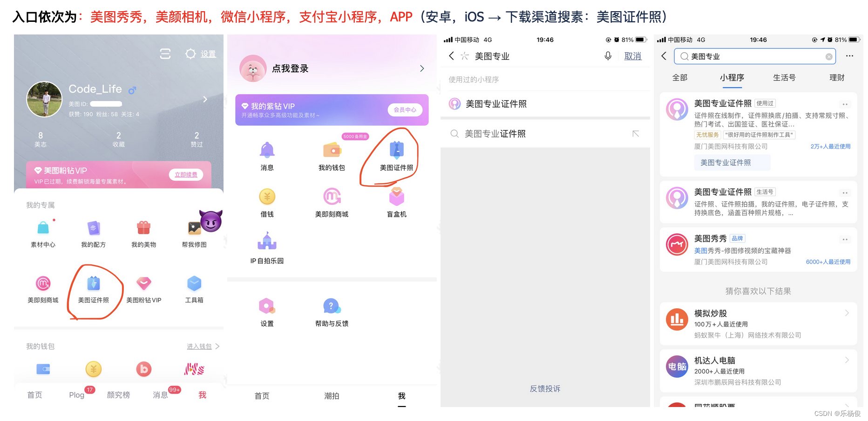Expand the Code_Life profile arrow
Viewport: 868px width, 421px height.
click(x=205, y=99)
